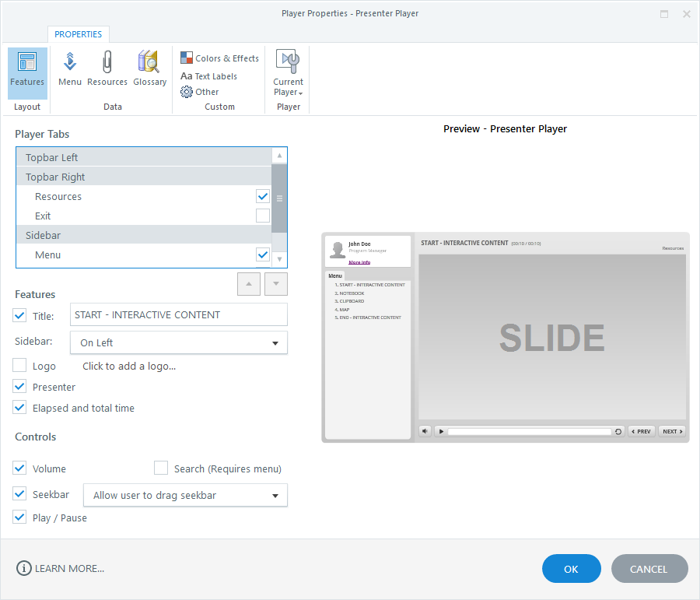
Task: Open the Sidebar position dropdown
Action: coord(179,342)
